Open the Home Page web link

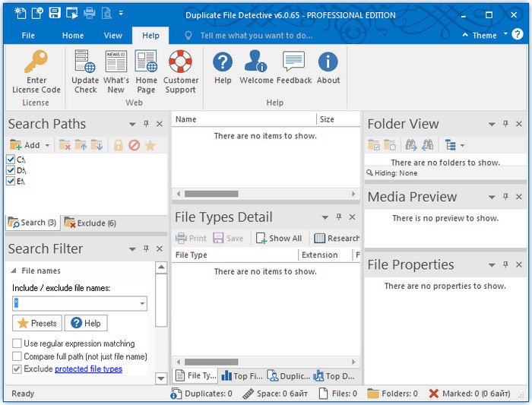146,72
